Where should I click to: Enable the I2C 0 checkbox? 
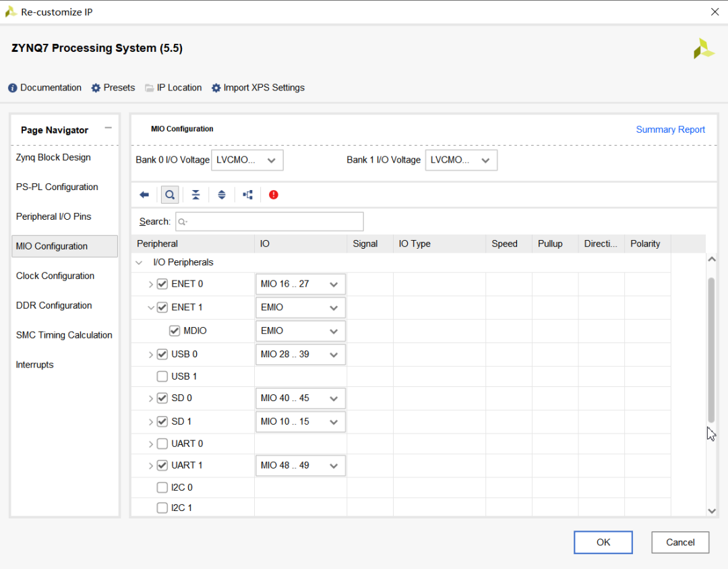tap(162, 487)
